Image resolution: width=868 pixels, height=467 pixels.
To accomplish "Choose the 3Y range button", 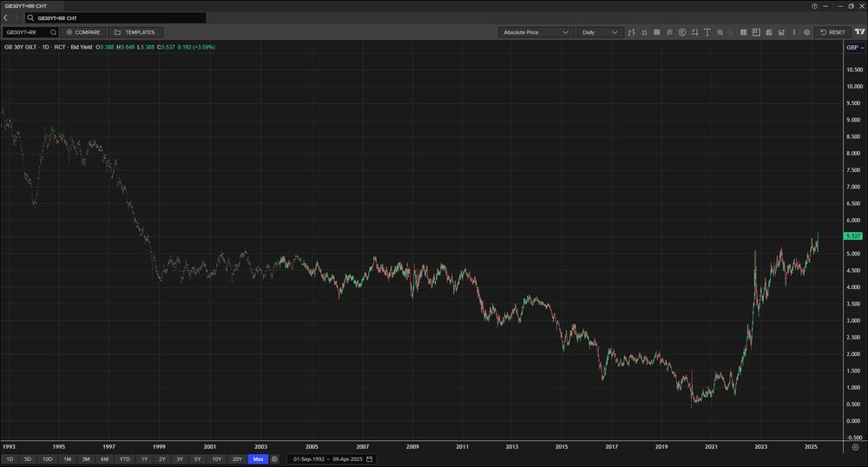I will (180, 459).
